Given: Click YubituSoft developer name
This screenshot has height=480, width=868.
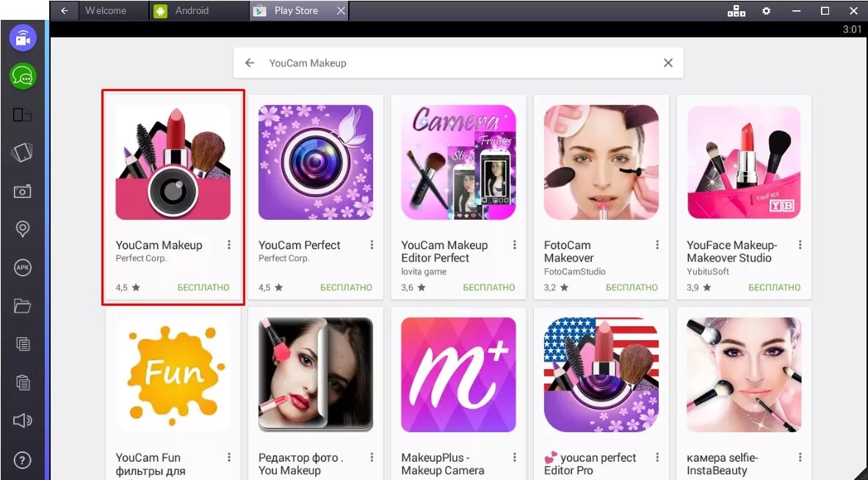Looking at the screenshot, I should tap(707, 271).
